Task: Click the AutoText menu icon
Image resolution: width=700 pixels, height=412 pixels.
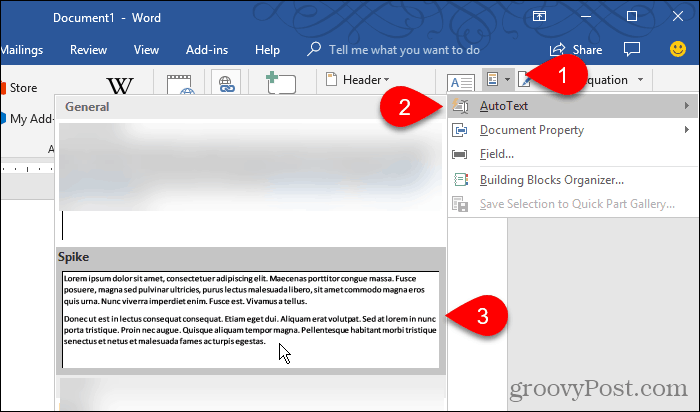Action: (460, 106)
